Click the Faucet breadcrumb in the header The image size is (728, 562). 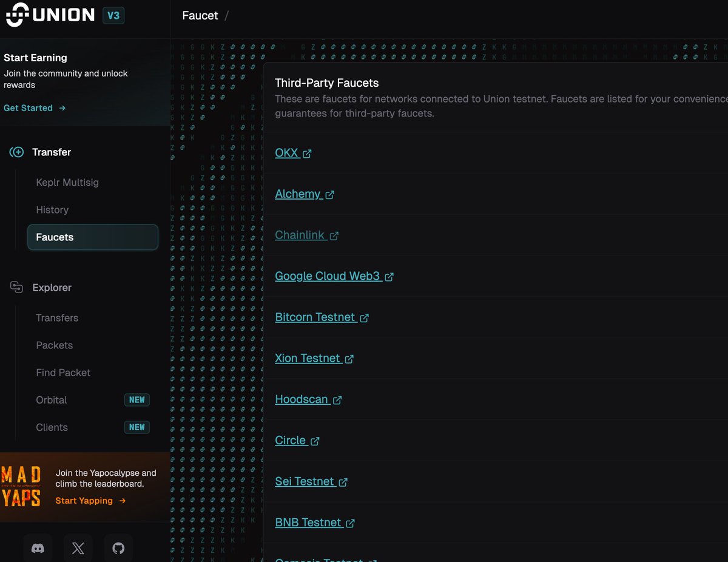tap(200, 16)
